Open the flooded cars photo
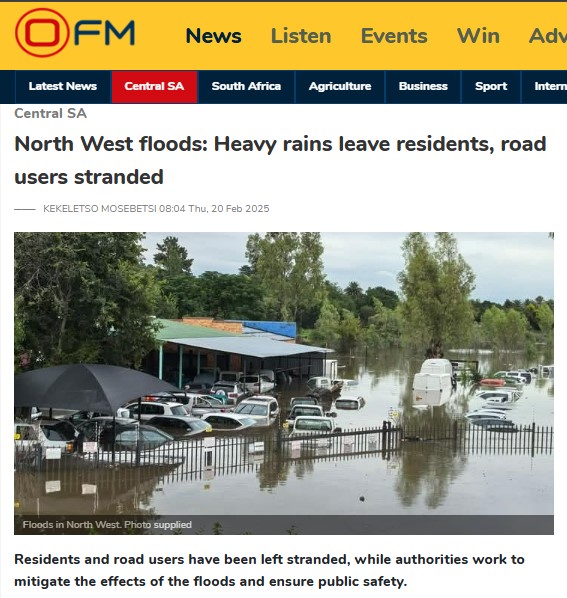The image size is (567, 598). 284,374
